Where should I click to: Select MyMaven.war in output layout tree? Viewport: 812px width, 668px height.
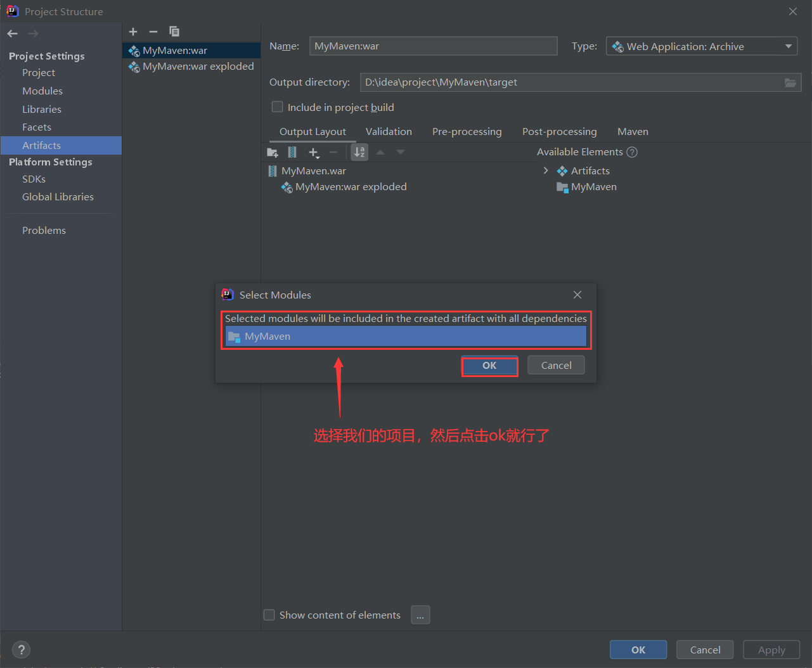pos(307,171)
